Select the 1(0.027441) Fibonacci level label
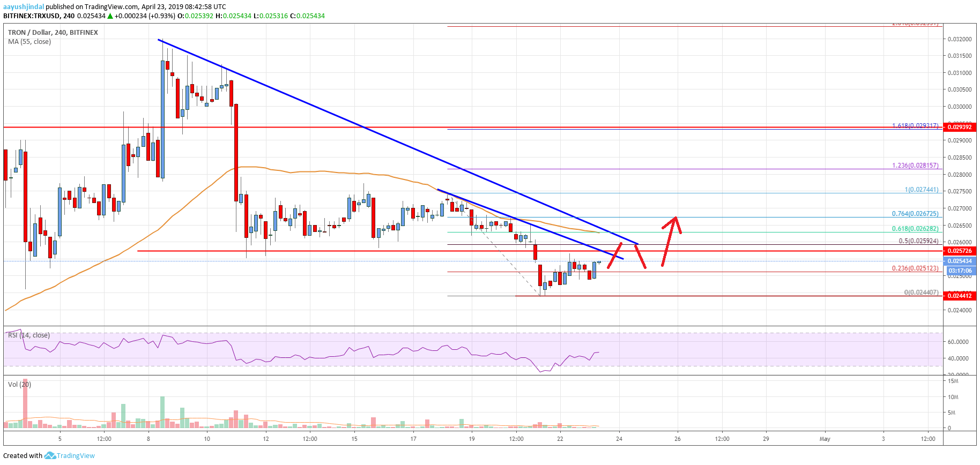The height and width of the screenshot is (465, 980). (x=922, y=190)
